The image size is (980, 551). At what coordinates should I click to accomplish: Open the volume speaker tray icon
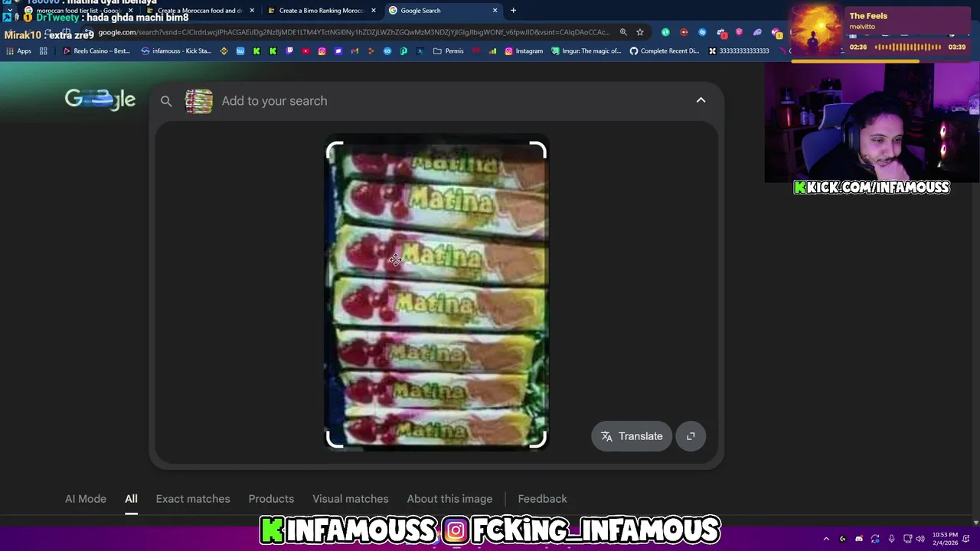pyautogui.click(x=920, y=539)
